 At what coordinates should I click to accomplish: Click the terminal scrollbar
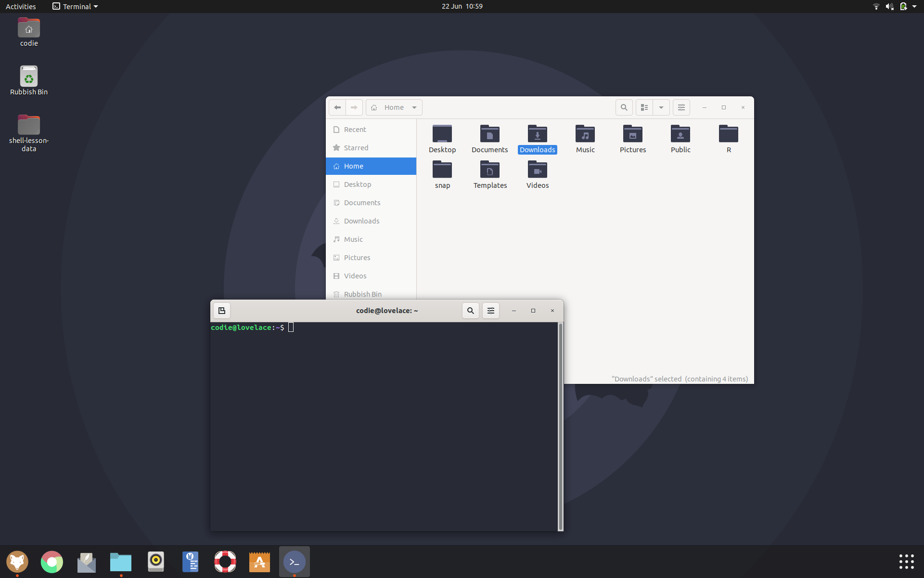click(560, 427)
